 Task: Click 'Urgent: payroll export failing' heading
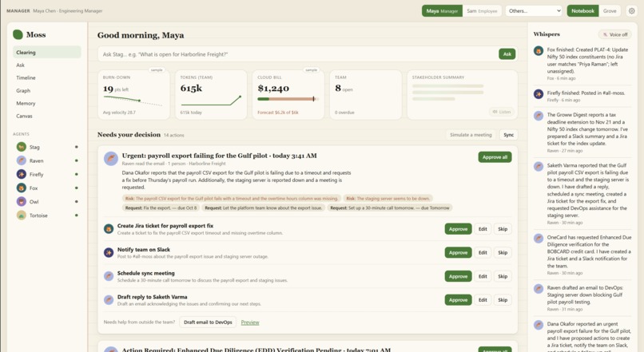coord(219,156)
